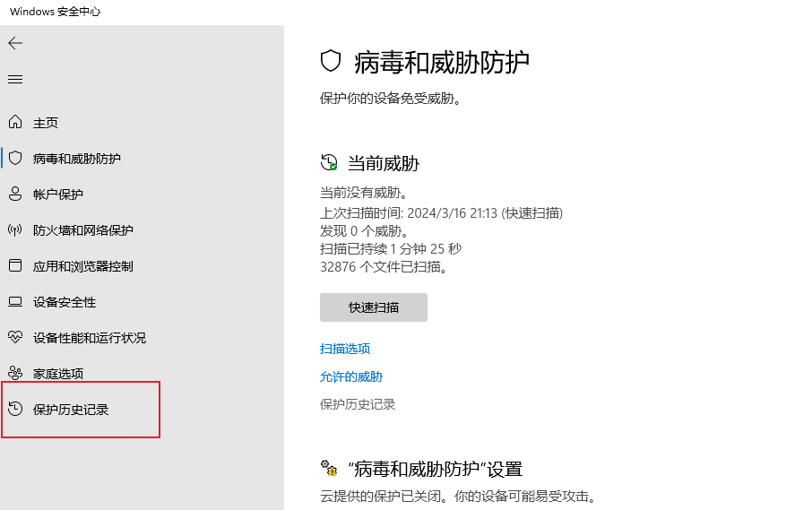Click the 应用和浏览器控制 window icon
Image resolution: width=812 pixels, height=510 pixels.
pyautogui.click(x=15, y=265)
